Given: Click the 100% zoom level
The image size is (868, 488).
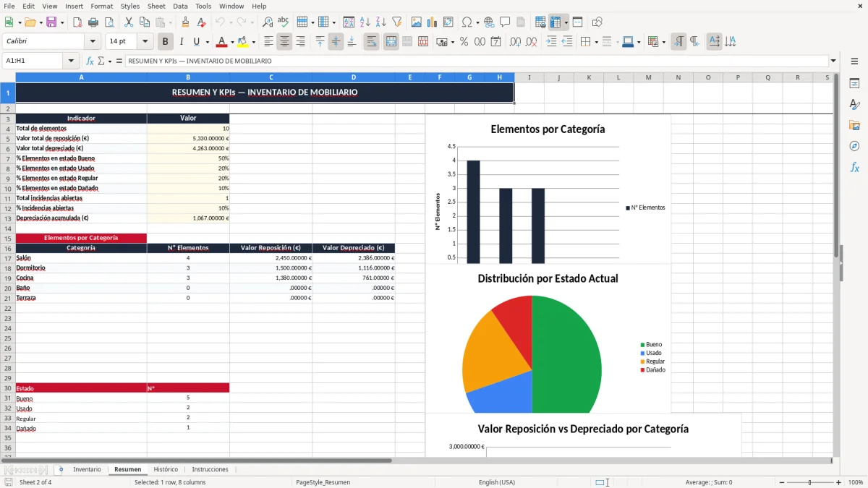Looking at the screenshot, I should tap(855, 482).
